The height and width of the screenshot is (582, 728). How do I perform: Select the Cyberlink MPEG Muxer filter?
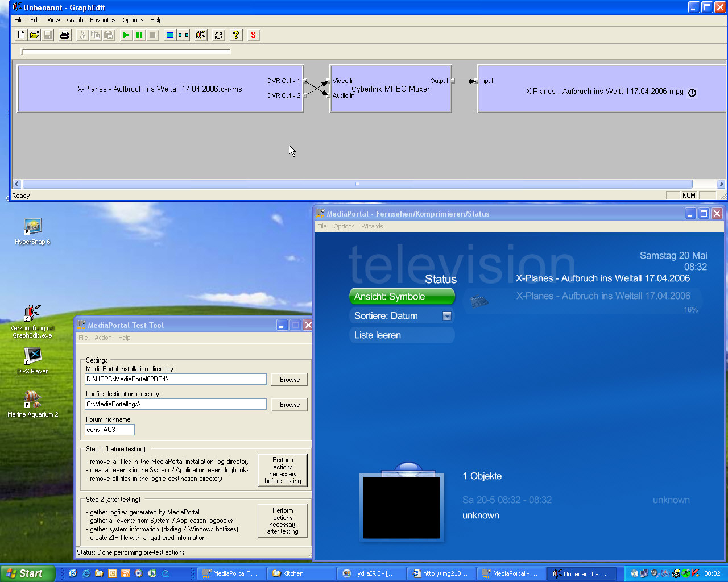[x=391, y=89]
